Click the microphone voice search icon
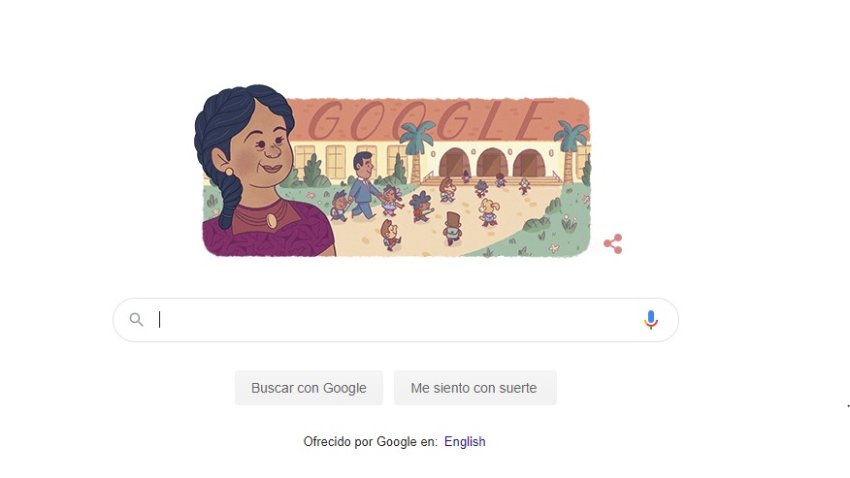 (x=651, y=320)
